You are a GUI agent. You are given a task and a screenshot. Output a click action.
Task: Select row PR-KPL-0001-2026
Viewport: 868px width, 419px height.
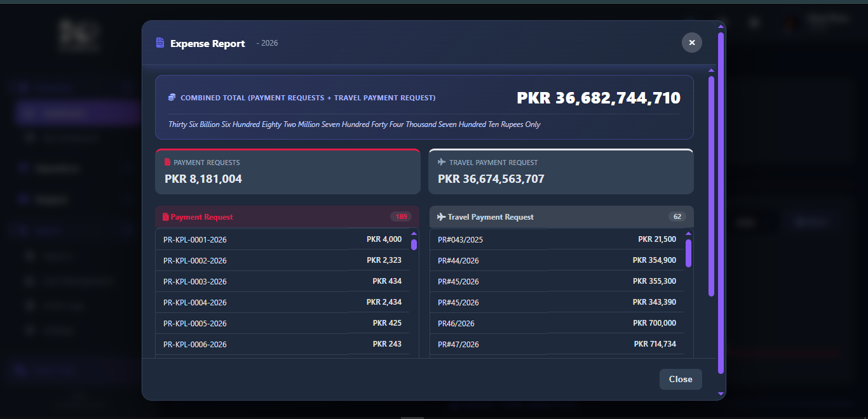[282, 239]
